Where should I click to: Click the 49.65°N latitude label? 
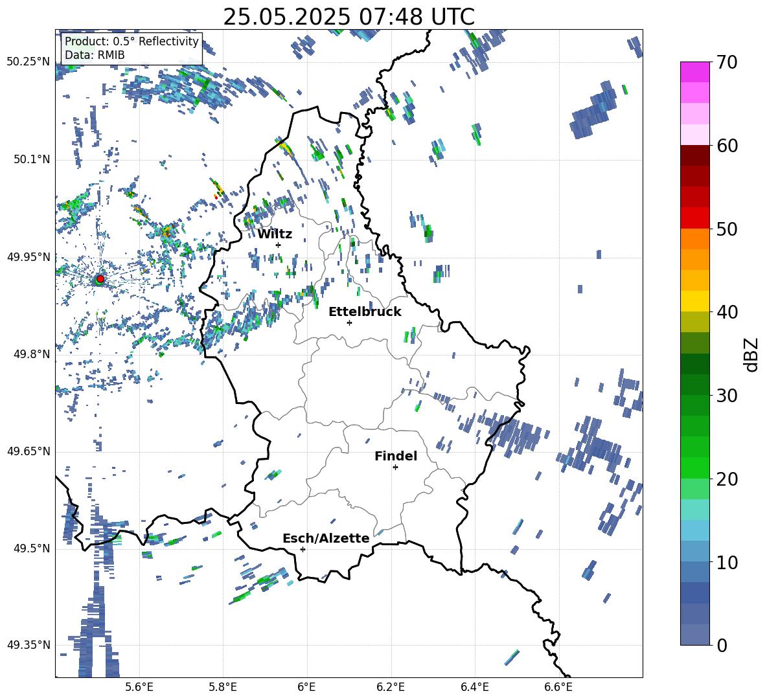(29, 451)
